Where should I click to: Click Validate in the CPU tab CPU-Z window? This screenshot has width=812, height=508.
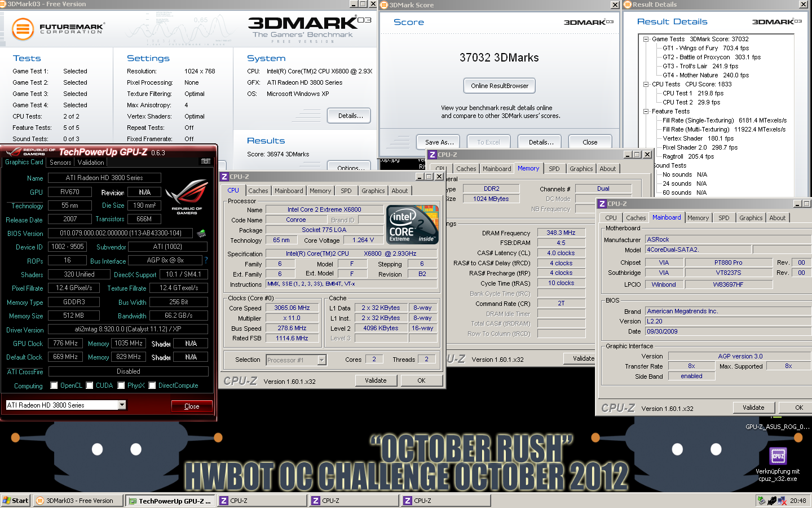[376, 380]
